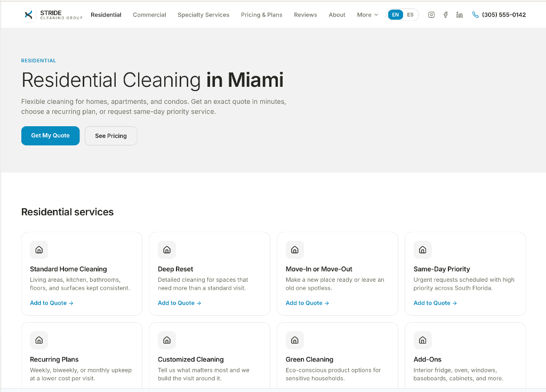Click the Add-Ons house icon
This screenshot has width=546, height=392.
tap(422, 340)
